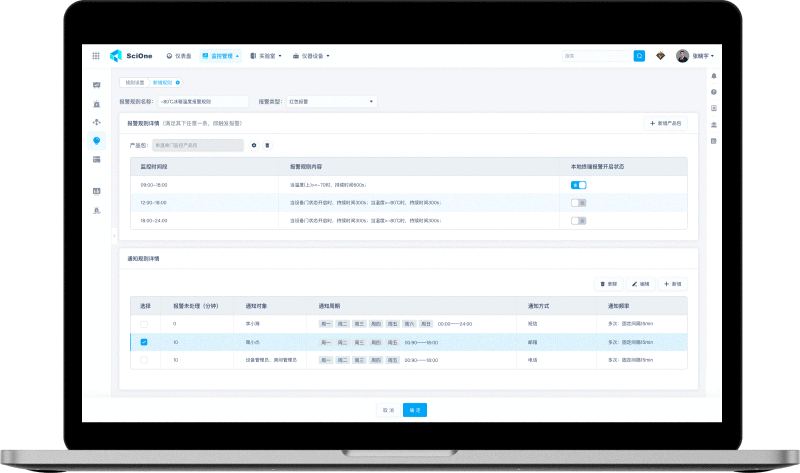Select the 09:00–18:00 monitoring period cell

tap(205, 185)
